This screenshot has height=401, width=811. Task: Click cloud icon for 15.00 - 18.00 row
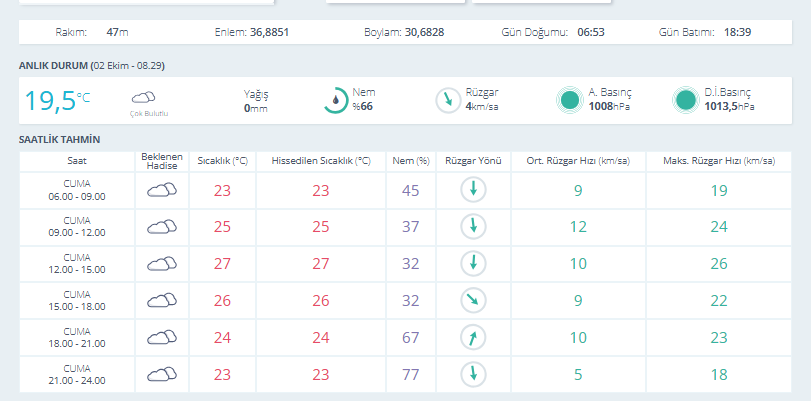[x=162, y=301]
